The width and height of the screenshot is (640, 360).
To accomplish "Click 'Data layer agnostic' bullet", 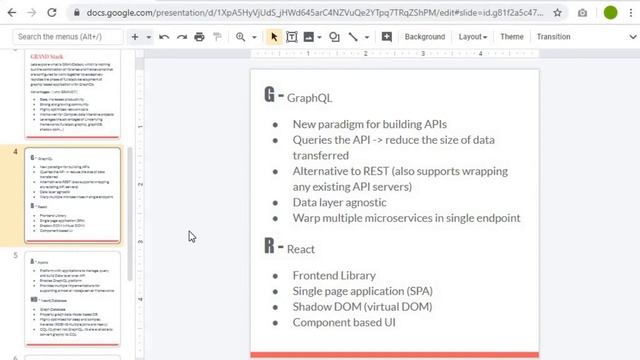I will pos(339,202).
